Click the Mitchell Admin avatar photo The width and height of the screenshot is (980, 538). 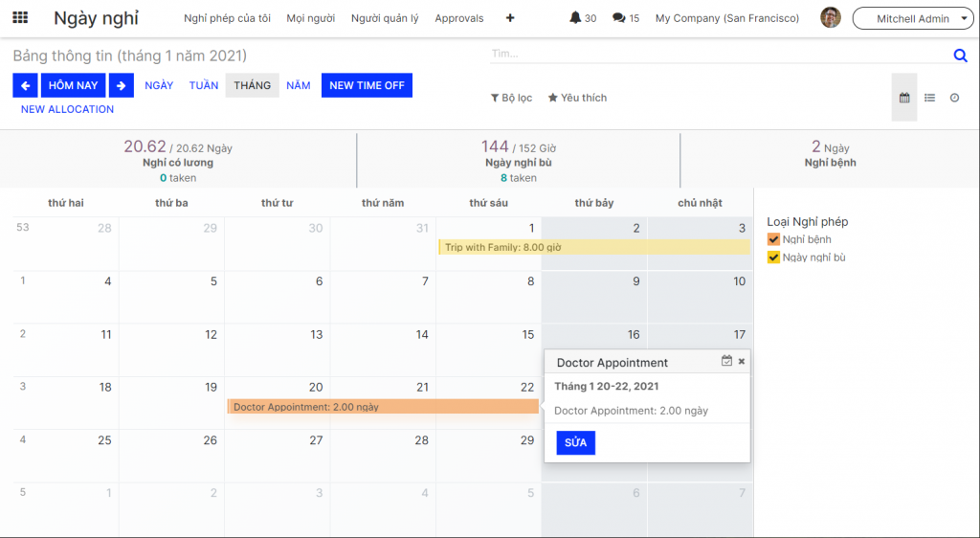[831, 17]
